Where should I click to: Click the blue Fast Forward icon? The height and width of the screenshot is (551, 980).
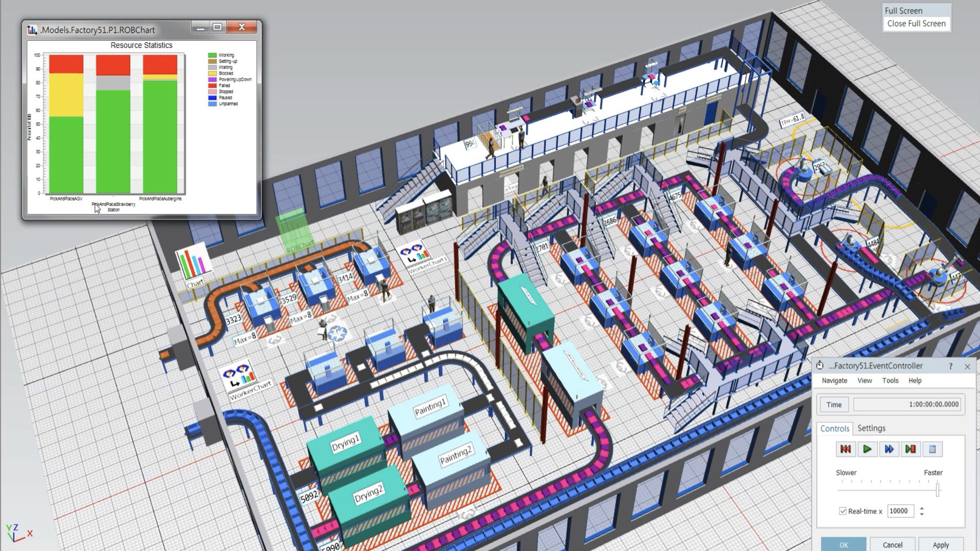coord(889,449)
